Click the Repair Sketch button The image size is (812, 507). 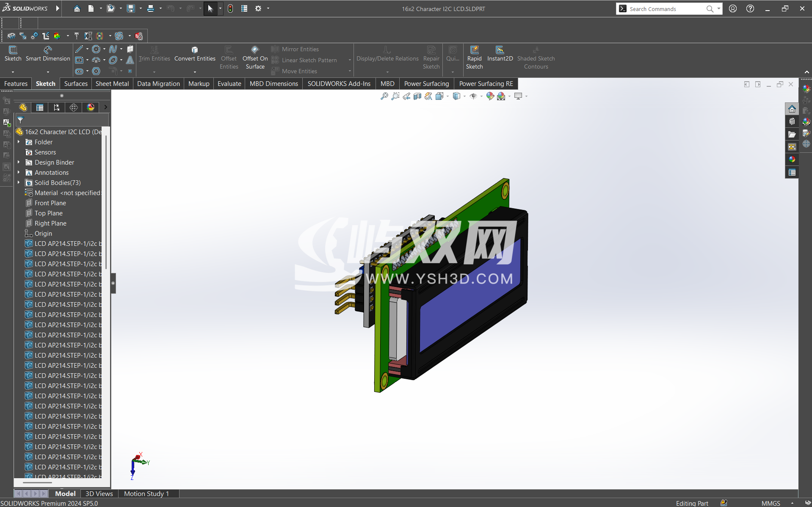pos(431,55)
